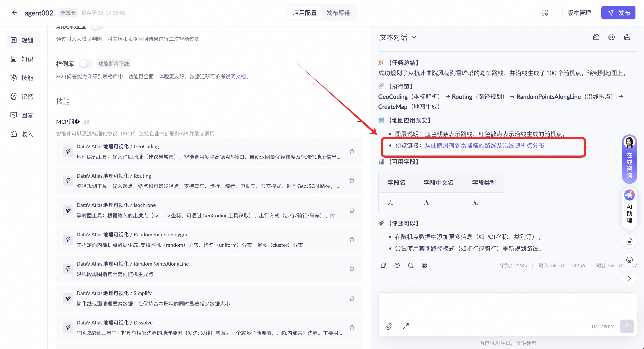644x349 pixels.
Task: Regenerate the AI response
Action: pos(411,265)
